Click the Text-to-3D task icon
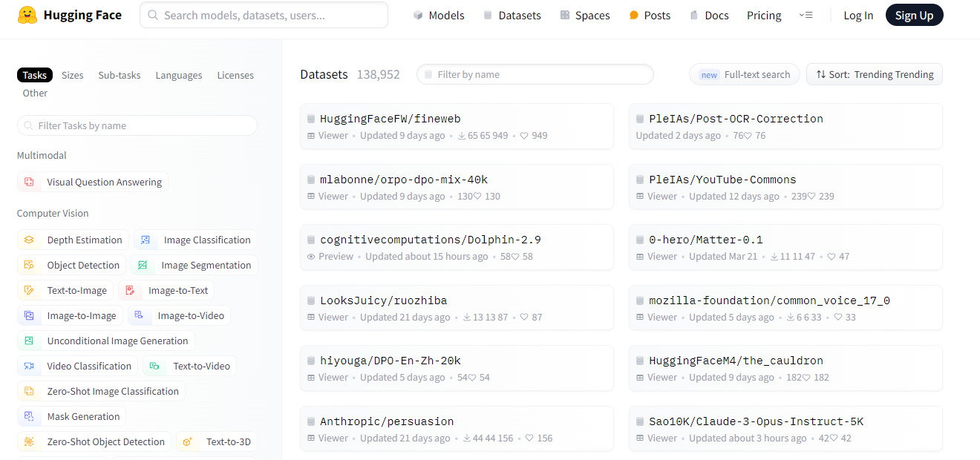 point(189,442)
